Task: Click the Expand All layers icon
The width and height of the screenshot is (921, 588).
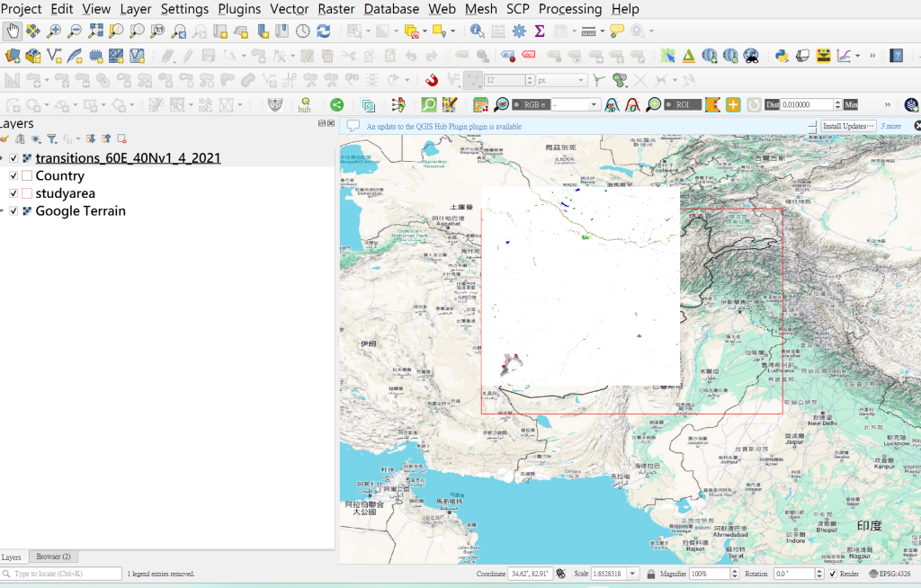Action: [x=91, y=138]
